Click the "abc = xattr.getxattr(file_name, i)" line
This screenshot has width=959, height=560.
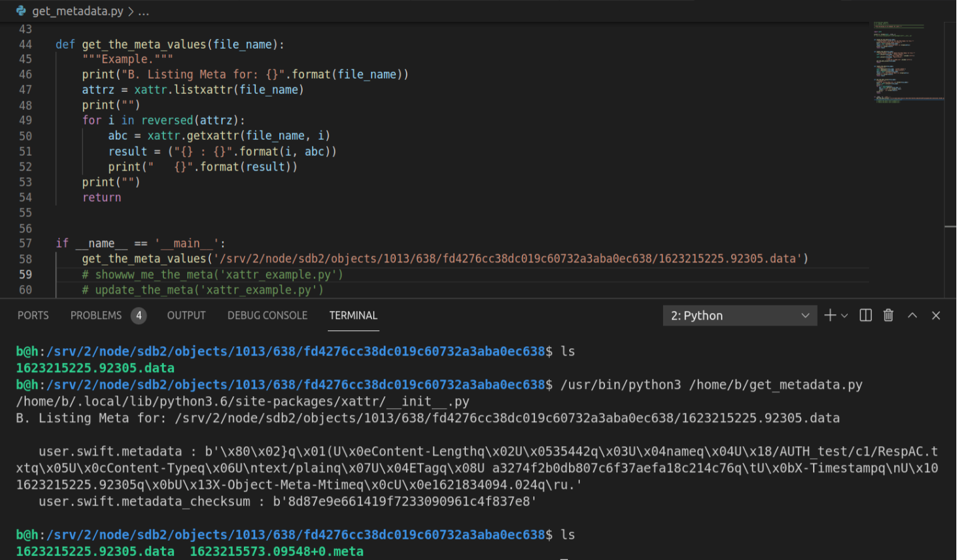point(219,136)
